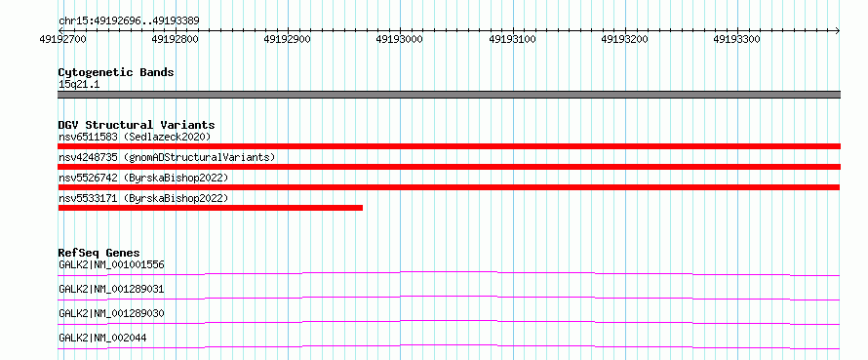The height and width of the screenshot is (360, 868).
Task: Click ruler tick label 49193300
Action: coord(736,39)
